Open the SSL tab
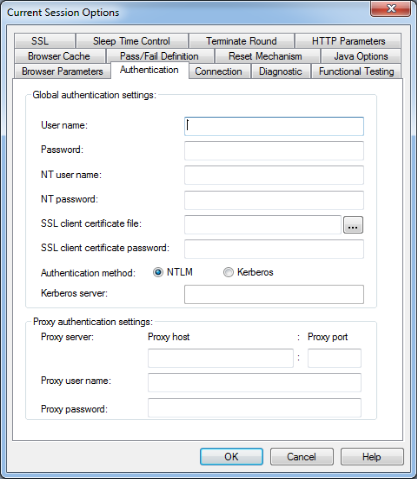Viewport: 418px width, 479px height. click(x=44, y=41)
